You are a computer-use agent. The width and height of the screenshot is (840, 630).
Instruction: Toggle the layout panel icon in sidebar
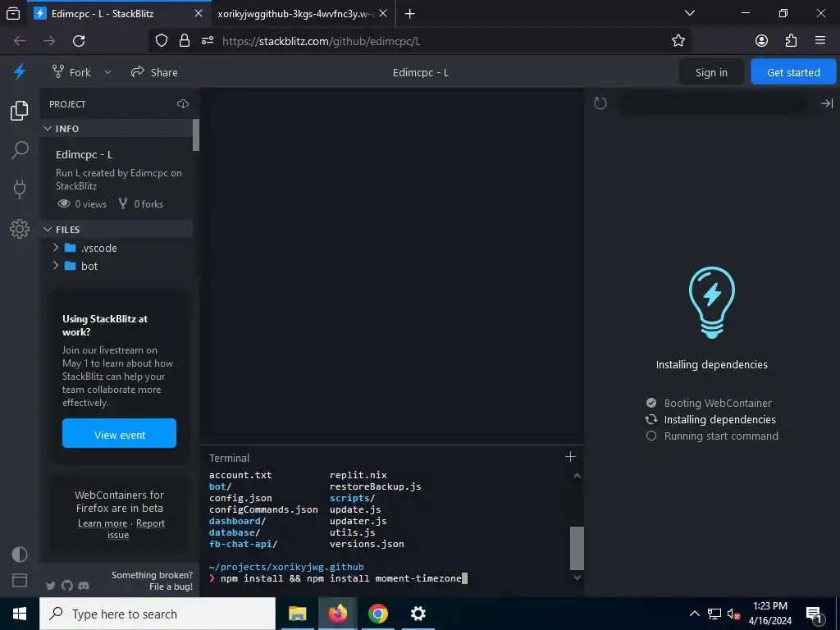(x=20, y=580)
